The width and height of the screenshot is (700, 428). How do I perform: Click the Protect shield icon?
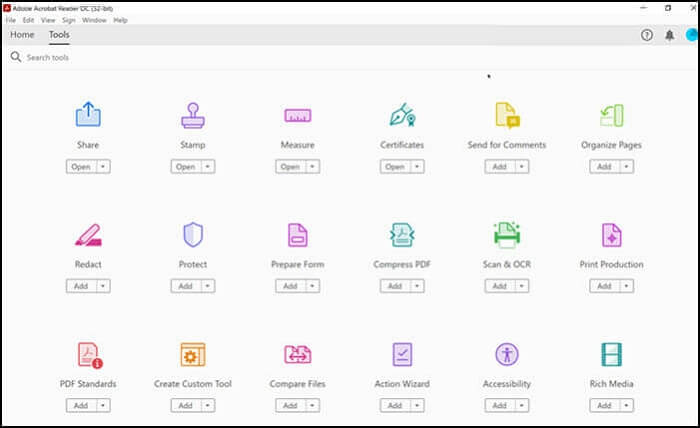(193, 235)
